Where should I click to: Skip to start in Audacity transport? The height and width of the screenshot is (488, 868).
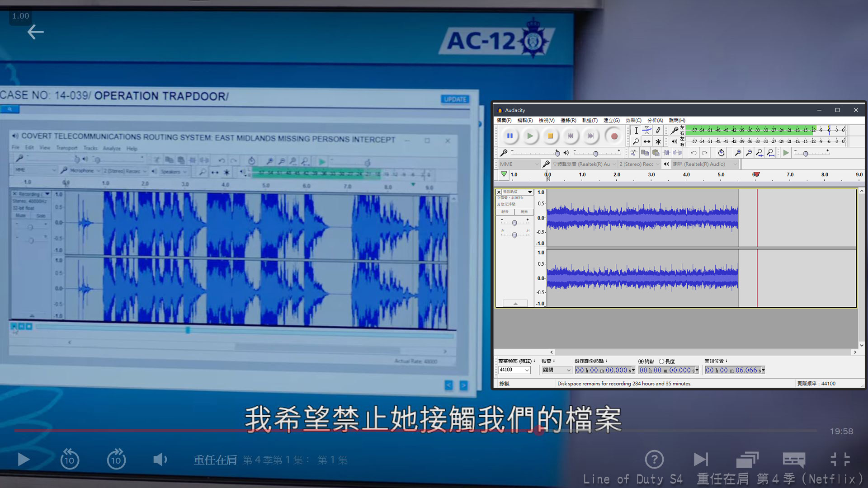(x=571, y=136)
